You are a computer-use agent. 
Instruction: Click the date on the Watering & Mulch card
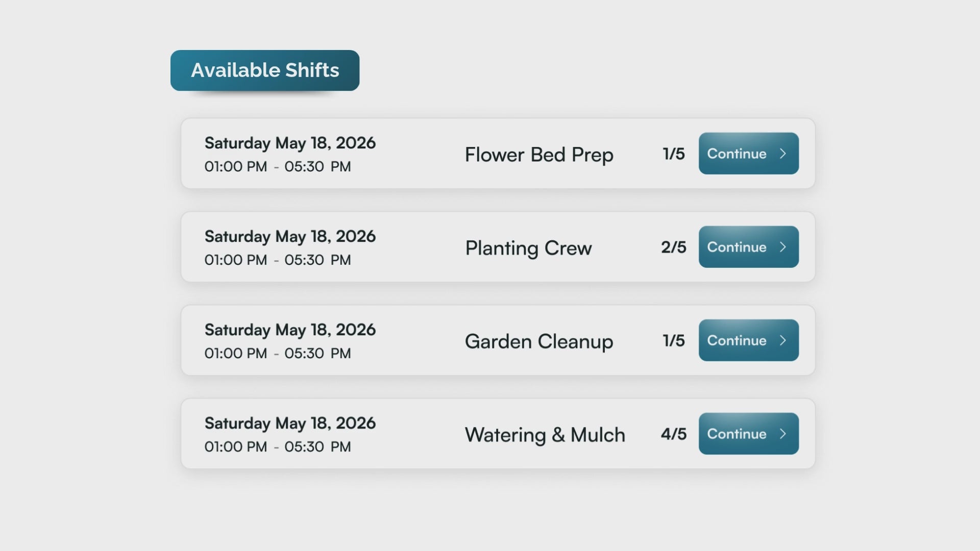click(x=290, y=423)
